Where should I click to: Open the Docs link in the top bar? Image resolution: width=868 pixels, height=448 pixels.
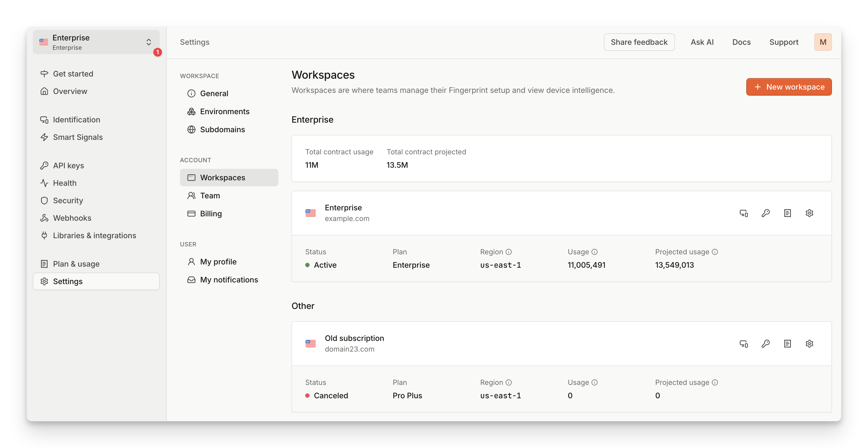point(741,42)
